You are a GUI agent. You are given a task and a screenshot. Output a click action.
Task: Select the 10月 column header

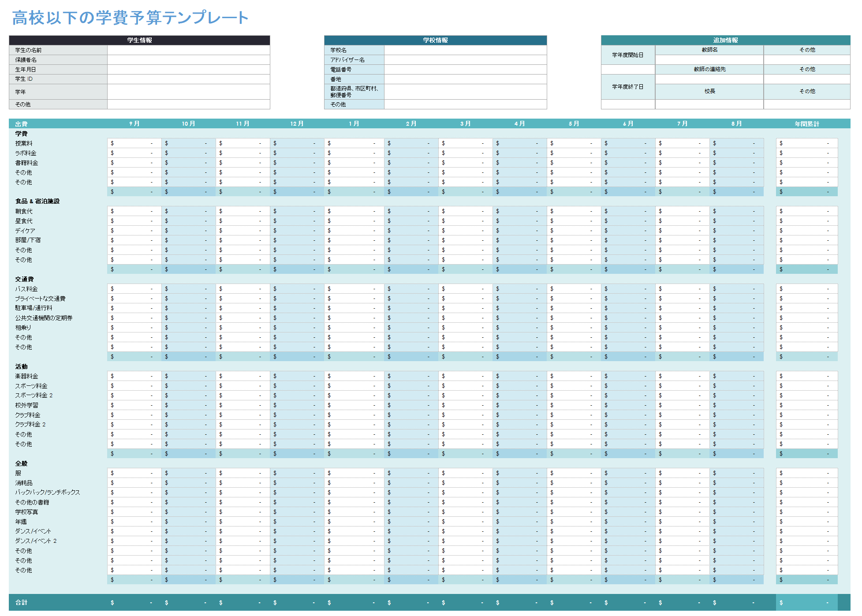point(189,123)
